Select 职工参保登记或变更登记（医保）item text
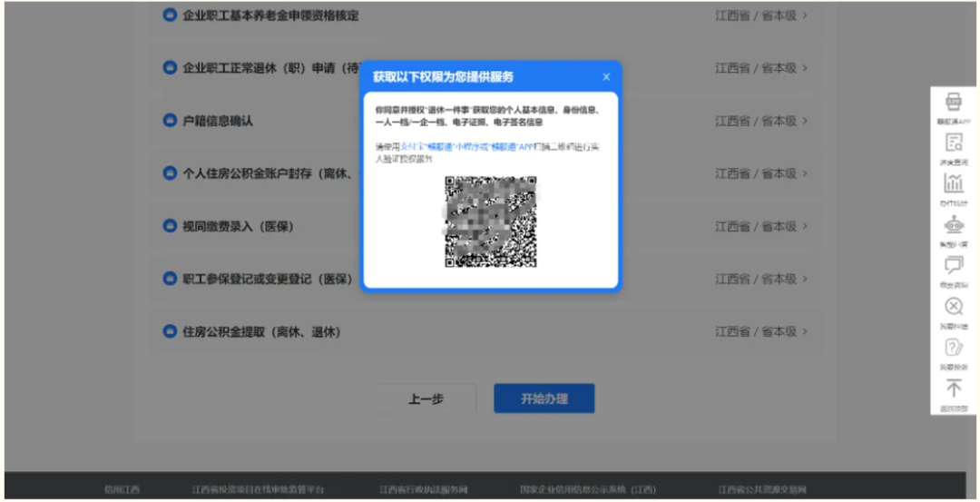The height and width of the screenshot is (502, 980). click(x=268, y=279)
